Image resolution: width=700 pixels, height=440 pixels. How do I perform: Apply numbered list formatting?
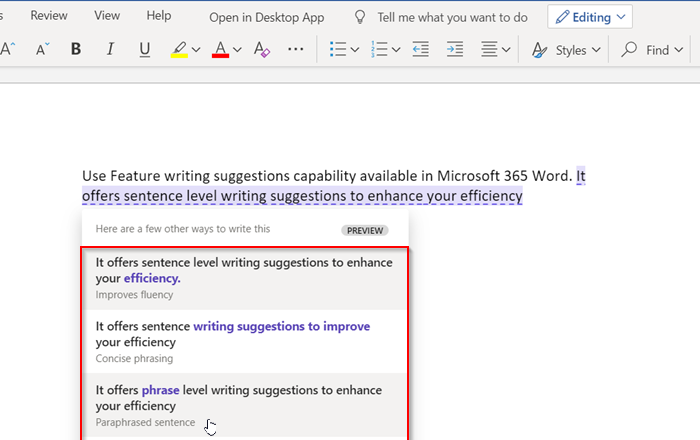click(379, 50)
